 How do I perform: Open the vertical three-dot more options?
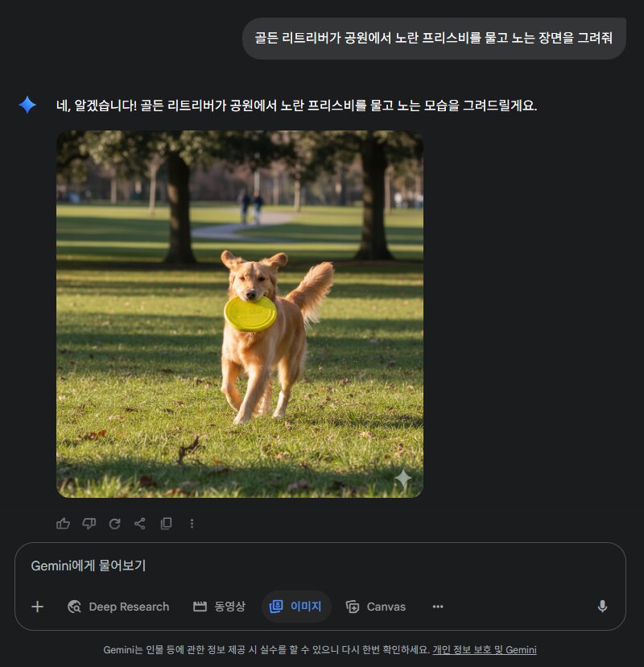[192, 524]
